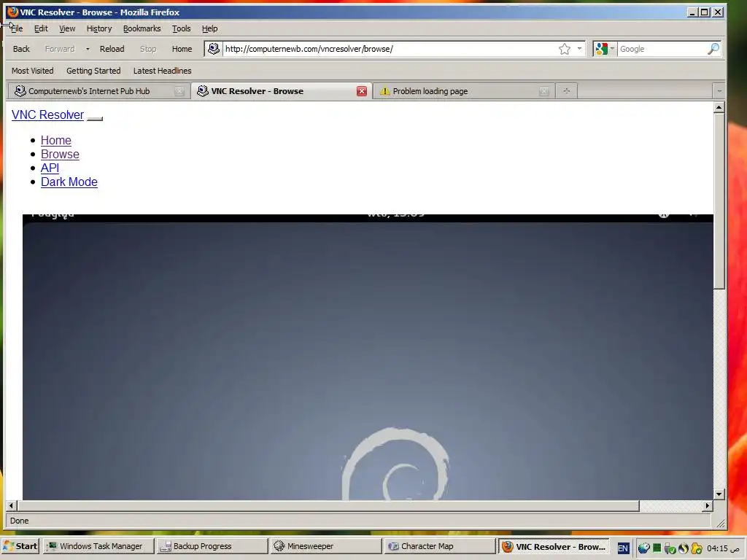Viewport: 747px width, 560px height.
Task: Close the Problem loading page tab
Action: pyautogui.click(x=544, y=91)
